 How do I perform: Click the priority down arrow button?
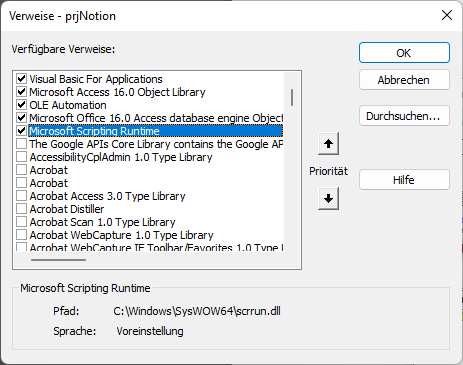[328, 199]
